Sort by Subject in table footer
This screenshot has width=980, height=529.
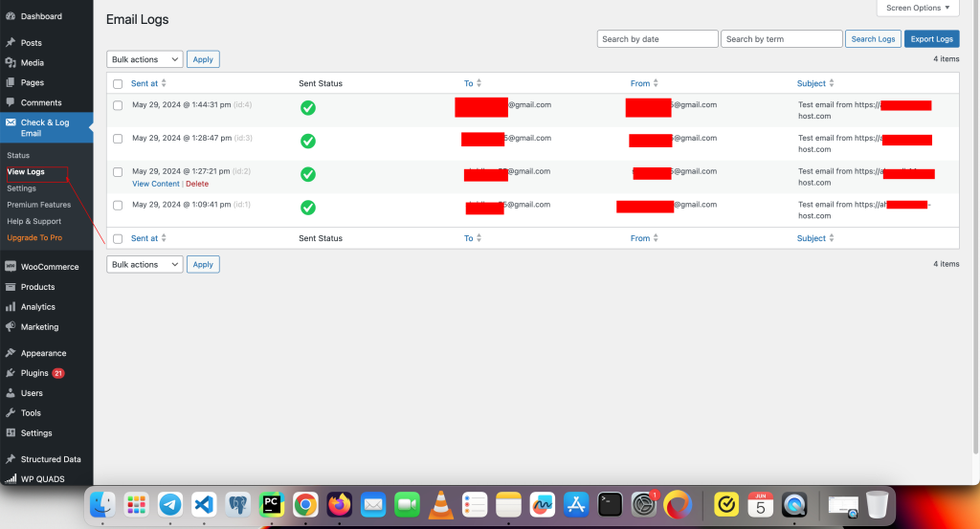click(815, 238)
